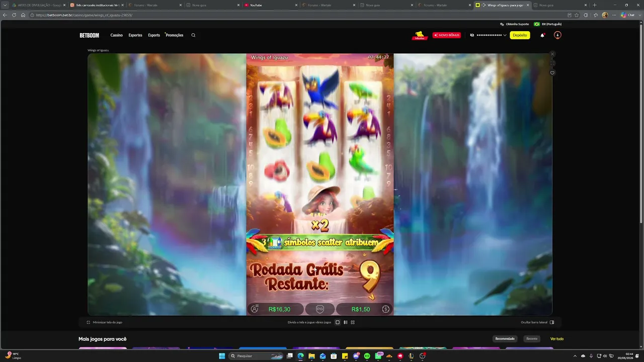Click the wallet icon in game footer
644x362 pixels.
(255, 309)
